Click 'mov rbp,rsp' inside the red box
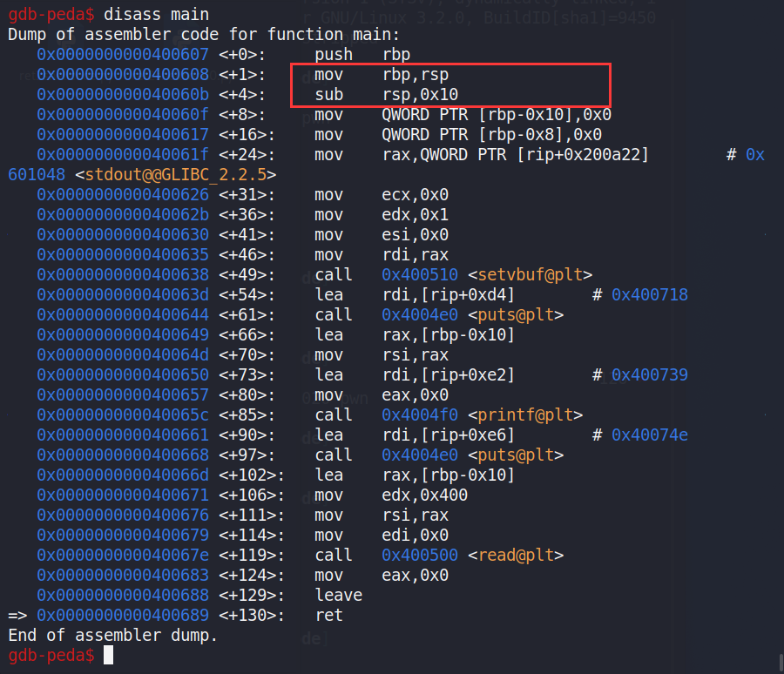This screenshot has height=674, width=784. tap(382, 75)
